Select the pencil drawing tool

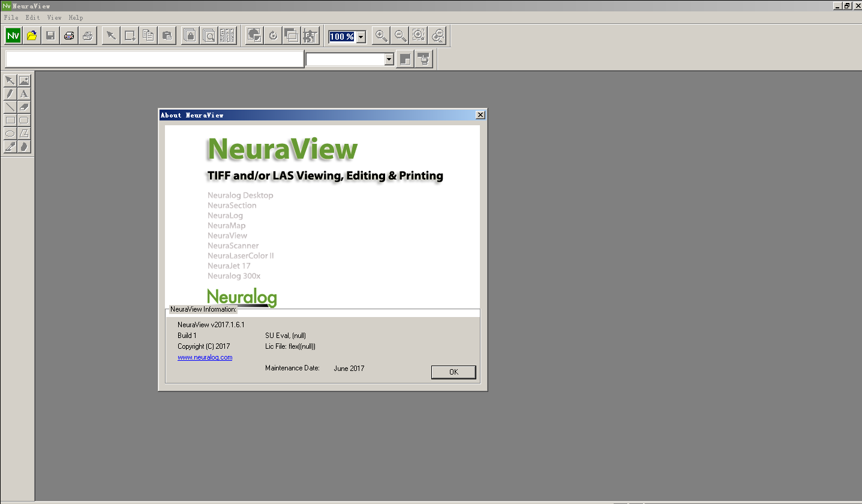click(10, 93)
